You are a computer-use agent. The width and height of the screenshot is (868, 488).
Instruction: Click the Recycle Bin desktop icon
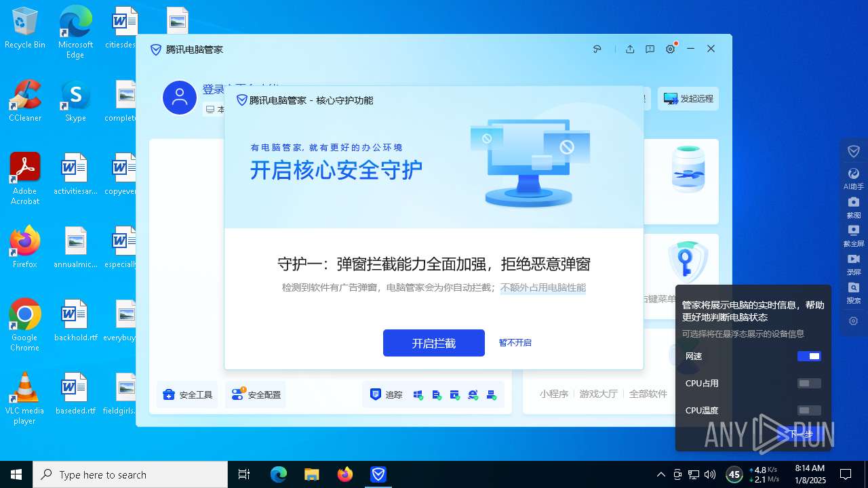coord(25,28)
